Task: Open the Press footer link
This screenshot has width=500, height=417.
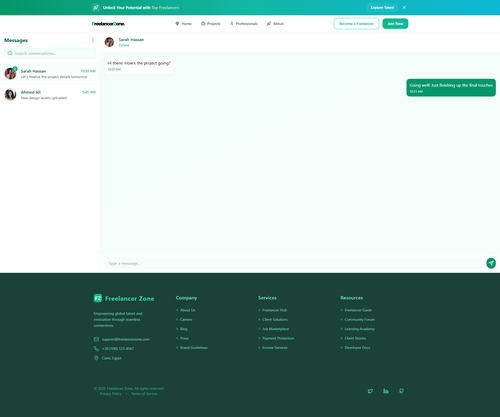Action: [x=184, y=338]
